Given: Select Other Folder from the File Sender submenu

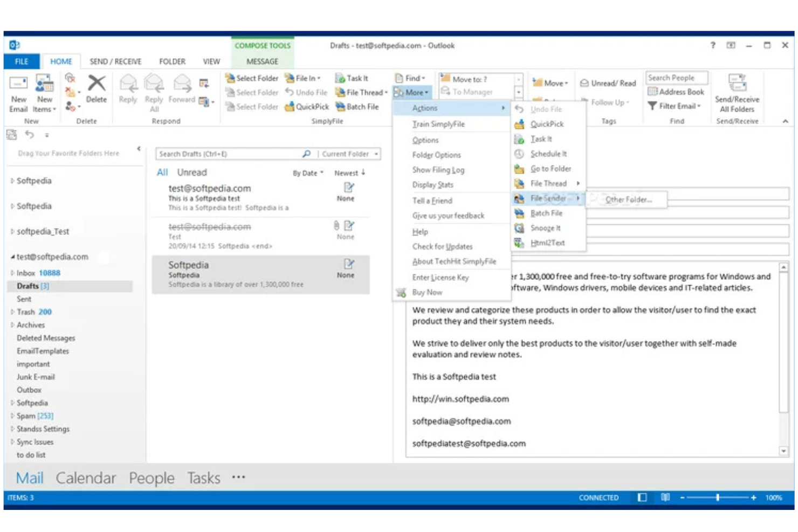Looking at the screenshot, I should [629, 199].
